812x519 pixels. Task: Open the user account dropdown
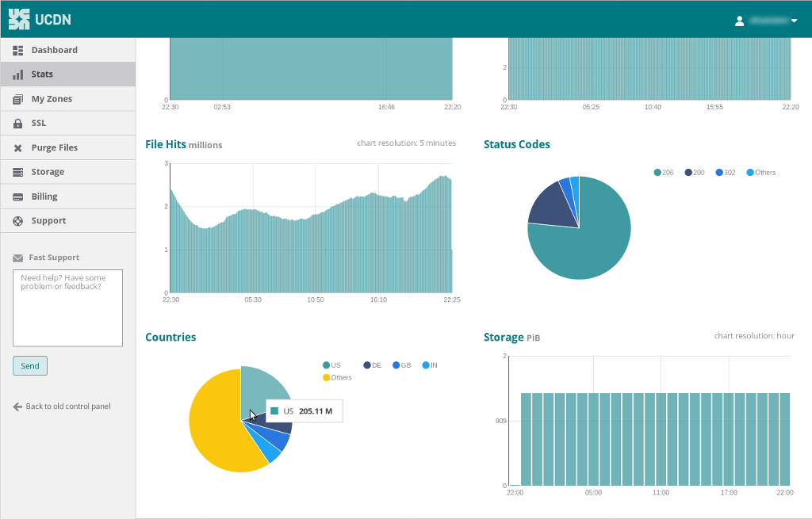(766, 21)
